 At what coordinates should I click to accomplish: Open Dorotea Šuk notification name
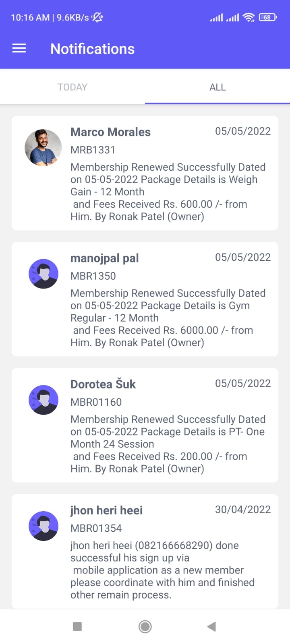pos(103,384)
